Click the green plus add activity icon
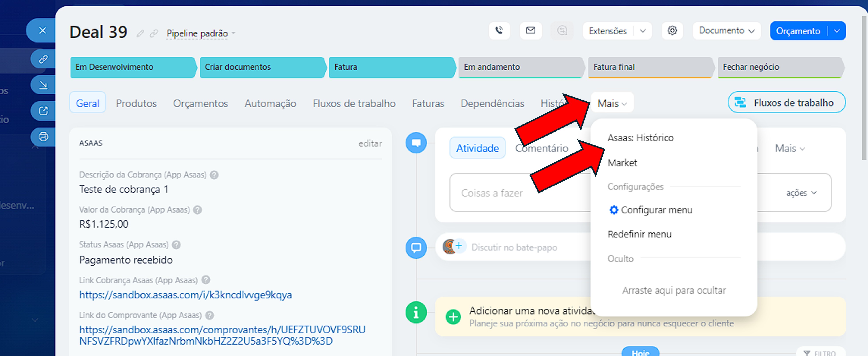This screenshot has width=868, height=356. [x=453, y=316]
